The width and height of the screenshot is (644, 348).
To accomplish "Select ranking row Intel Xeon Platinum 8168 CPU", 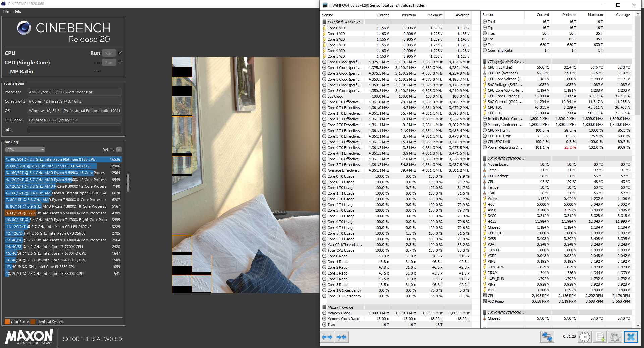I will tap(63, 159).
